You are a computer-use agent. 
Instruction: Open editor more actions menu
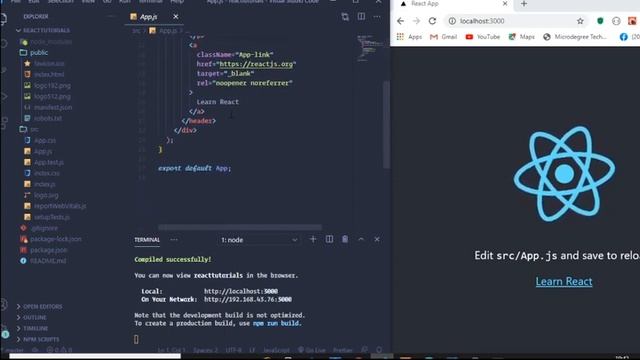[377, 17]
